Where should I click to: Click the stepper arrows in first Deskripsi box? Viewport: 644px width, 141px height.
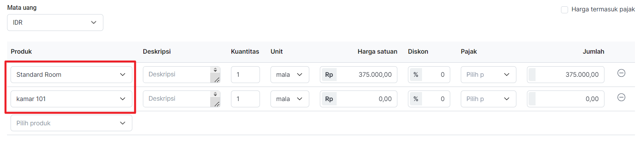[x=215, y=70]
